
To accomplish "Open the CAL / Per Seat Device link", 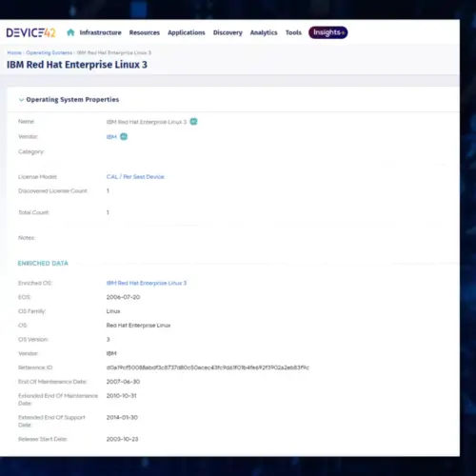I will click(135, 177).
